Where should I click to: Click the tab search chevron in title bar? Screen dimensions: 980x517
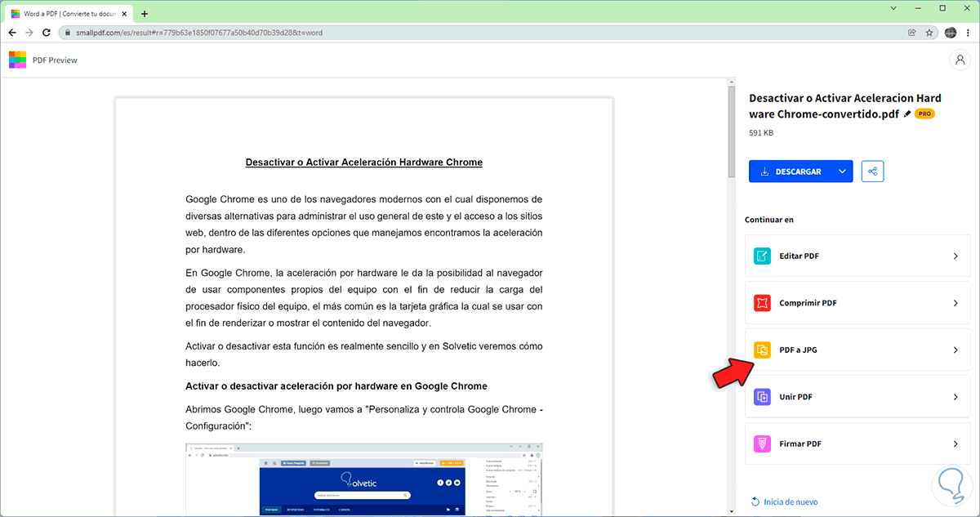[x=894, y=8]
